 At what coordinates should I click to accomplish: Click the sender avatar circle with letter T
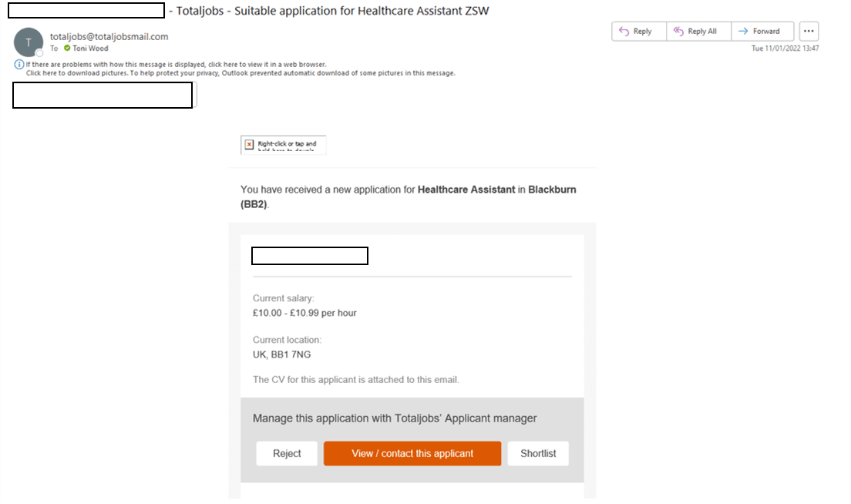click(29, 42)
